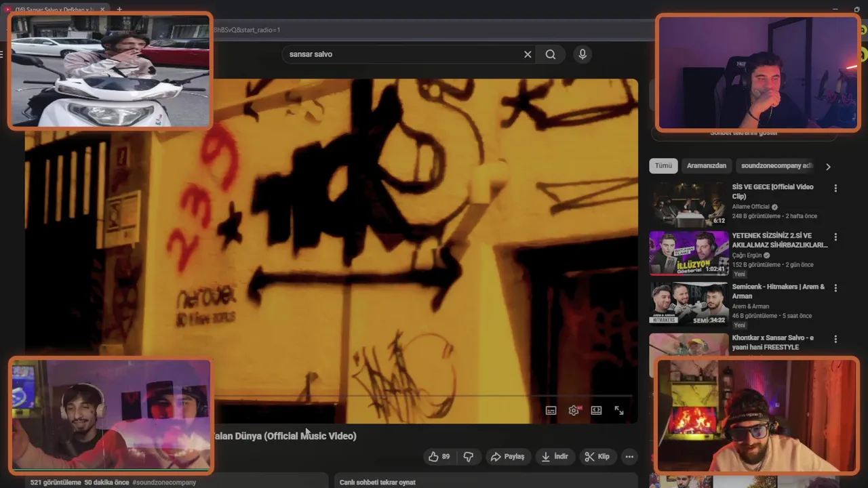Click '46 B görüntüleme • 5 saat önce'
Screen dimensions: 868x488
[772, 316]
